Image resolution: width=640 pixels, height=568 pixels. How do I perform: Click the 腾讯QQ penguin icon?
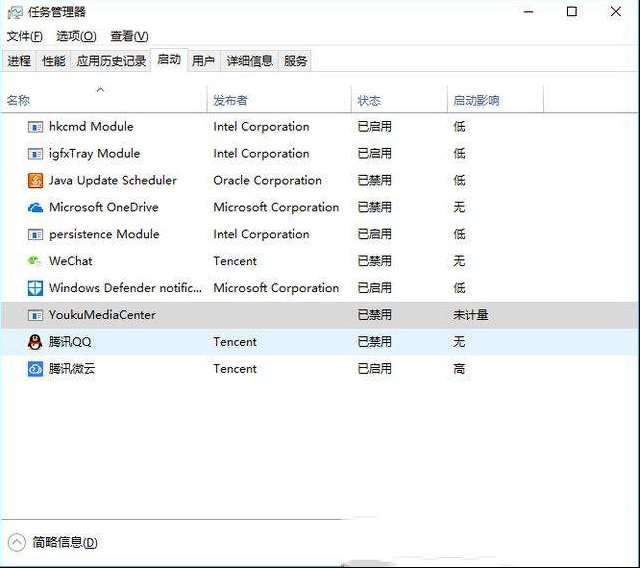point(35,342)
